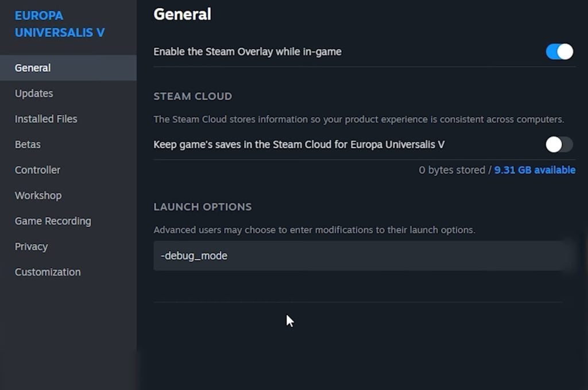Open Game Recording settings
The width and height of the screenshot is (588, 390).
click(x=53, y=221)
